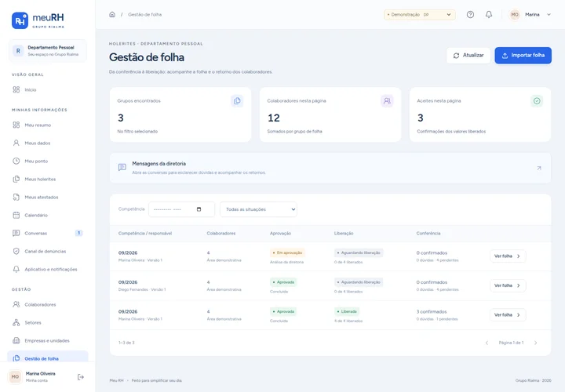565x392 pixels.
Task: Expand the Marina user menu chevron
Action: [549, 15]
